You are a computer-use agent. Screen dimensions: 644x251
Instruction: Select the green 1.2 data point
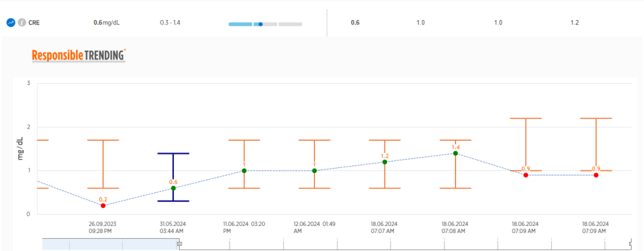385,162
